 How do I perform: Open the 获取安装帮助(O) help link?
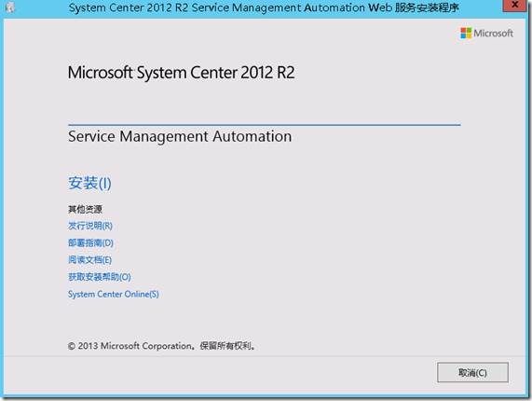pos(100,277)
